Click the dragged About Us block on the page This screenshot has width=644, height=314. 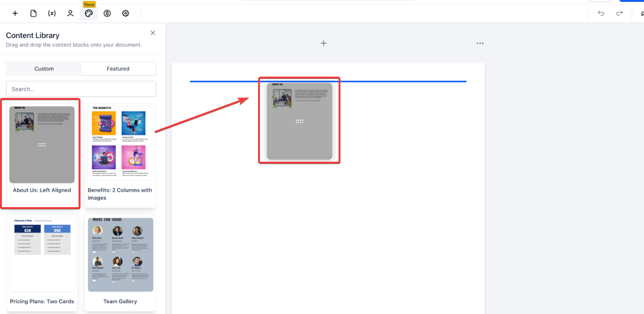click(x=299, y=121)
